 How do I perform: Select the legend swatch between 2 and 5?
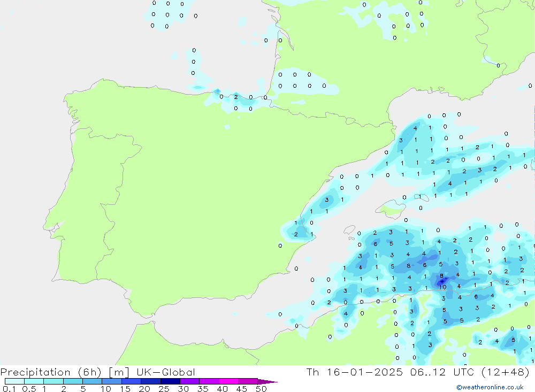point(73,381)
